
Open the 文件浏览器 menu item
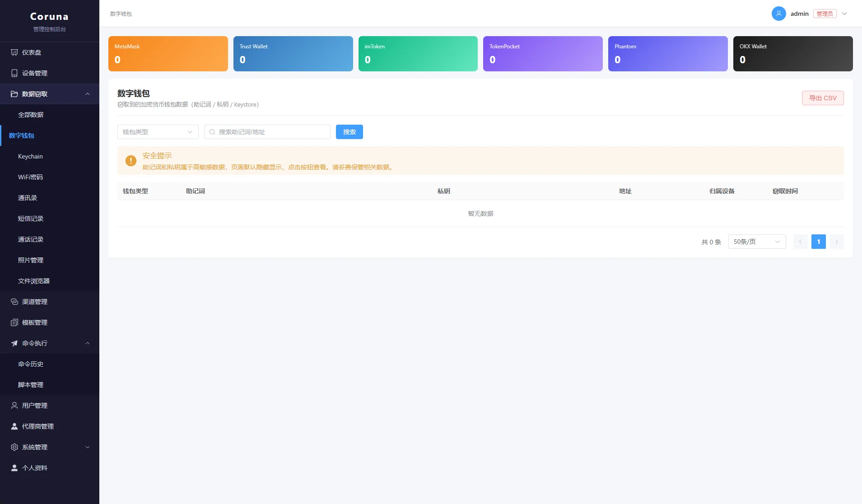50,281
